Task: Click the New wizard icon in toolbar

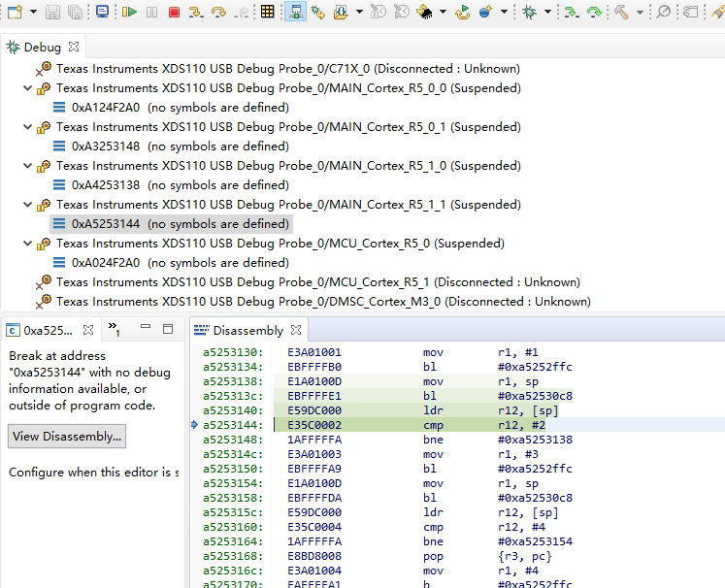Action: click(x=15, y=12)
